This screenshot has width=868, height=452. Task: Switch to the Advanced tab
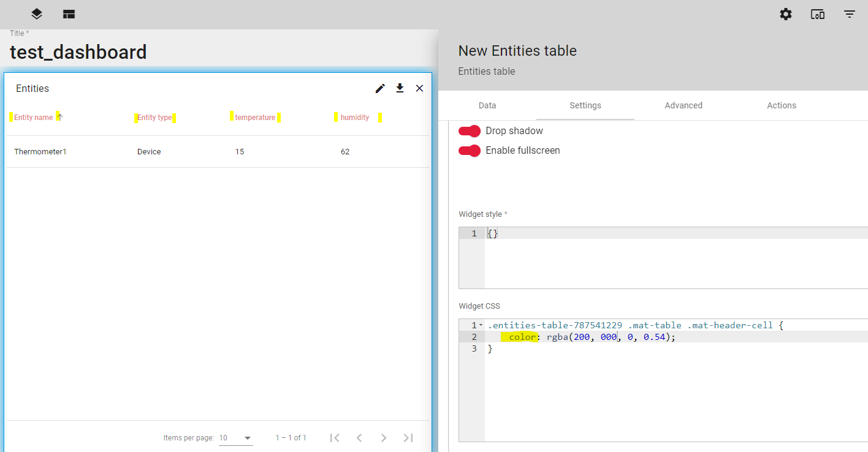[x=683, y=105]
